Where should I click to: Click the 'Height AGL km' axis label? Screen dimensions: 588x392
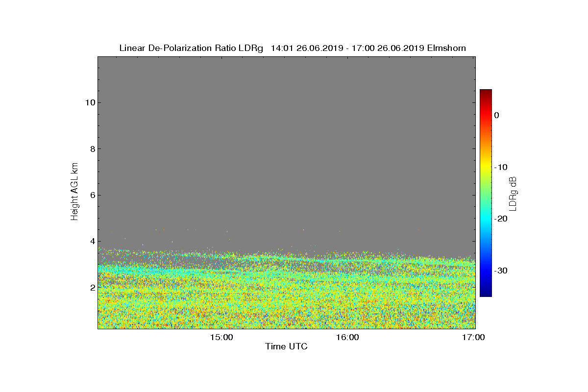[74, 192]
